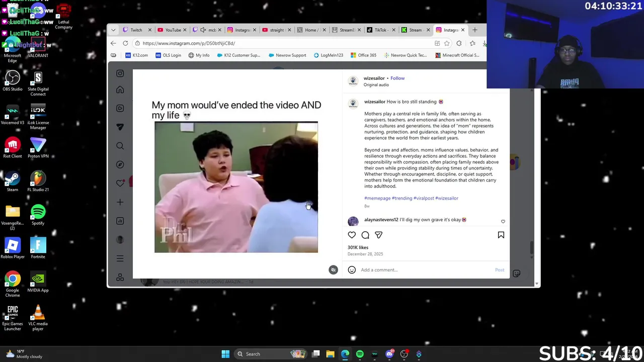Save post with bookmark icon

tap(501, 235)
